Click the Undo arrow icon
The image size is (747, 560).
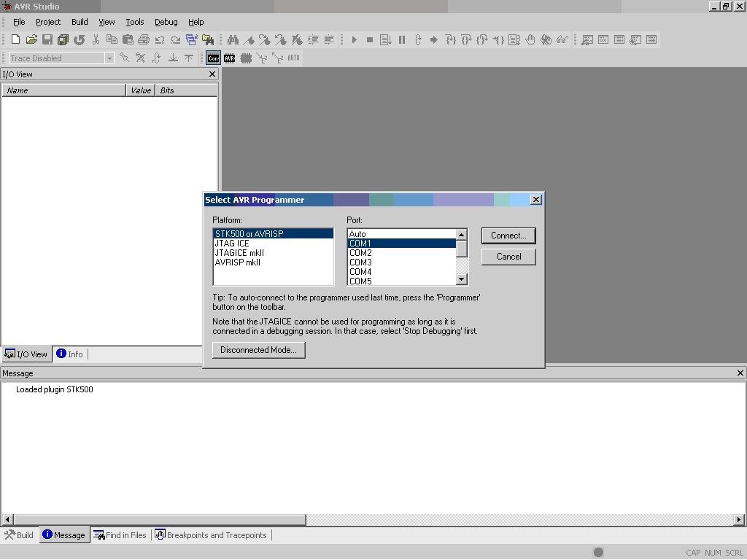pos(160,39)
